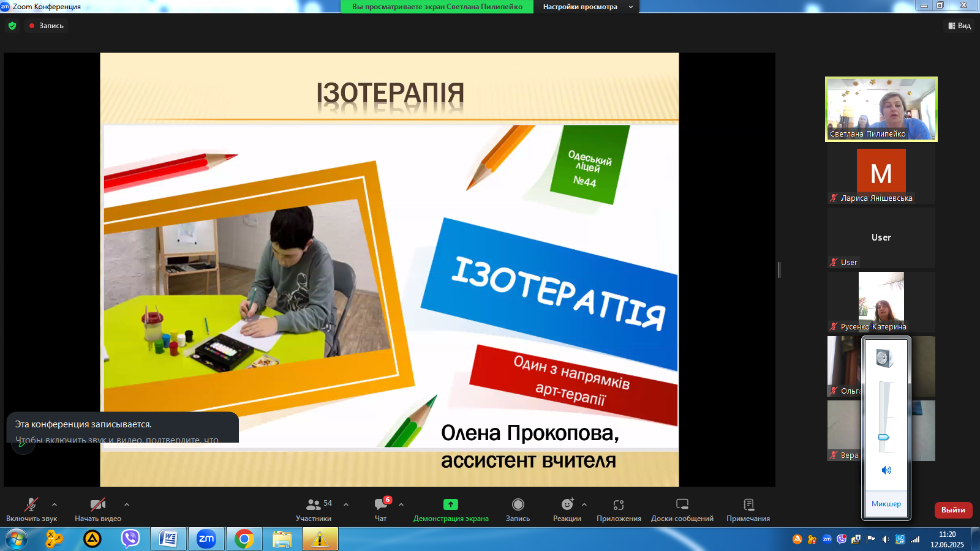Click the system tray volume speaker icon

point(886,539)
